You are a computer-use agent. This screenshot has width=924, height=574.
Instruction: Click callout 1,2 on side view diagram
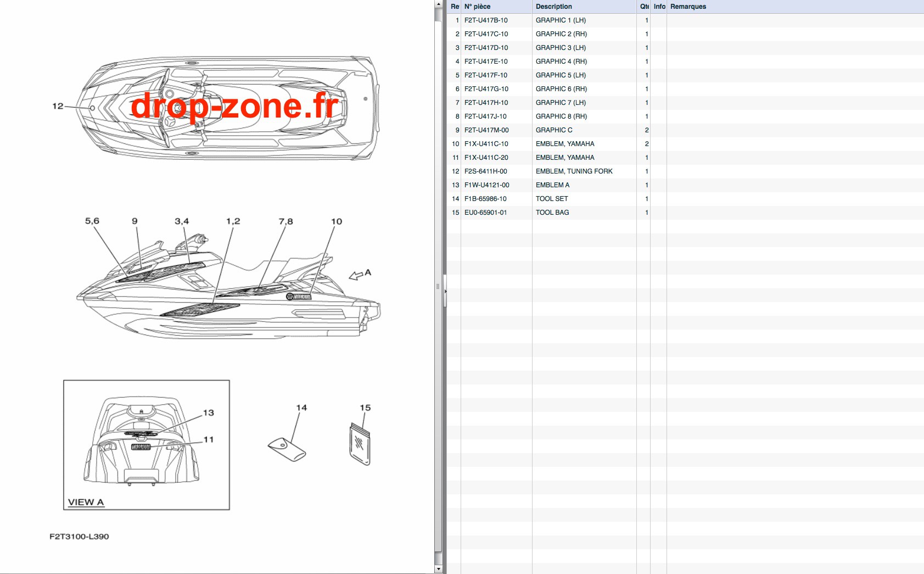233,221
